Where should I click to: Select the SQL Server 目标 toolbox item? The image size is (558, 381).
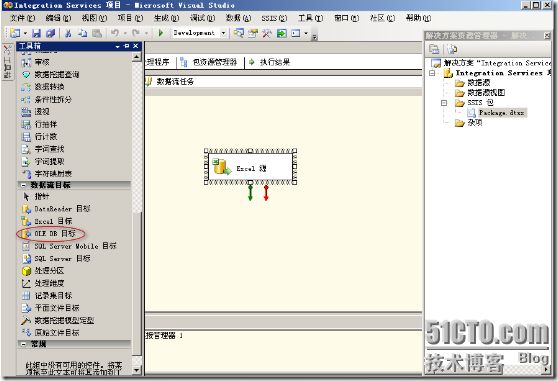click(x=56, y=258)
